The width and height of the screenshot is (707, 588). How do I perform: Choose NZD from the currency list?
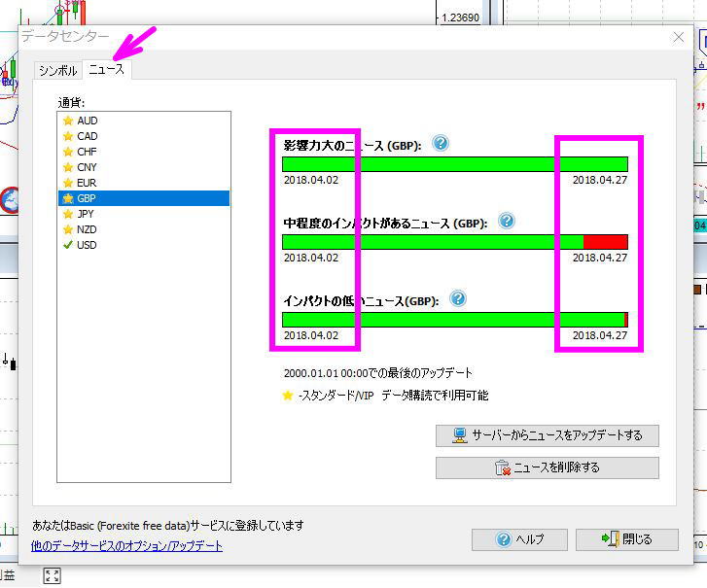[88, 229]
